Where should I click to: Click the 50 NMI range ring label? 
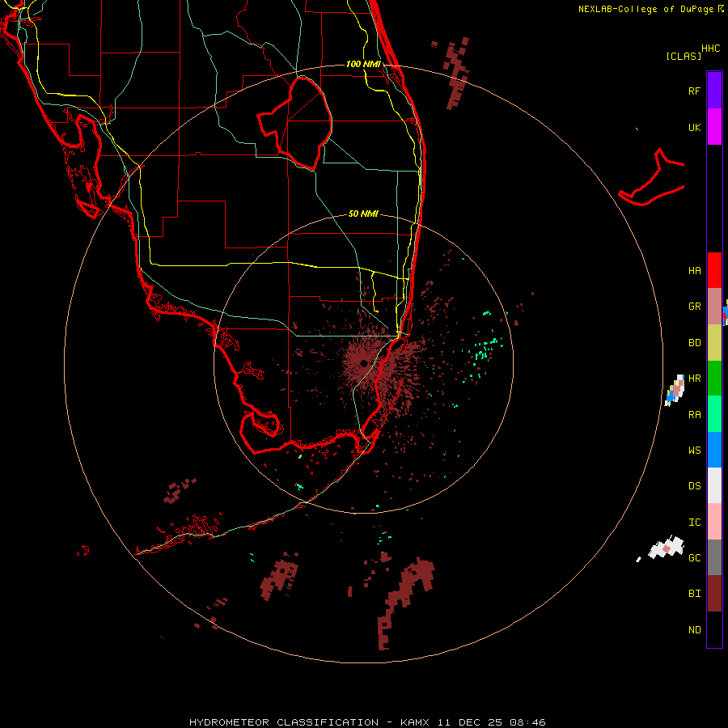pos(363,214)
